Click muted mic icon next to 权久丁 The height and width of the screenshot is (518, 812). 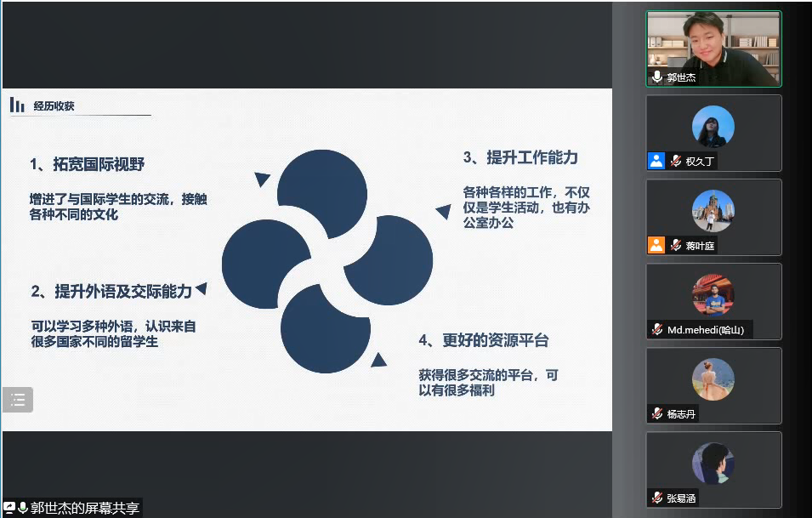tap(676, 161)
